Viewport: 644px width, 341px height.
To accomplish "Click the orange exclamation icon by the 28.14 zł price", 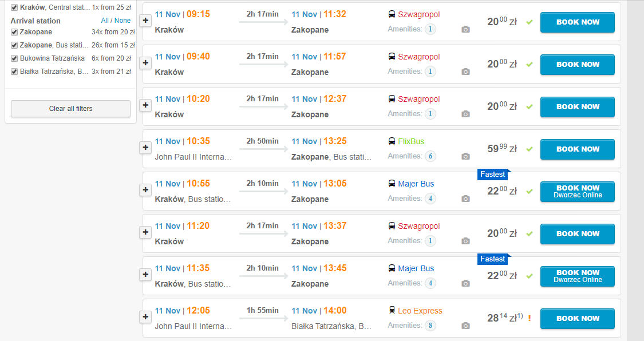I will pos(530,318).
